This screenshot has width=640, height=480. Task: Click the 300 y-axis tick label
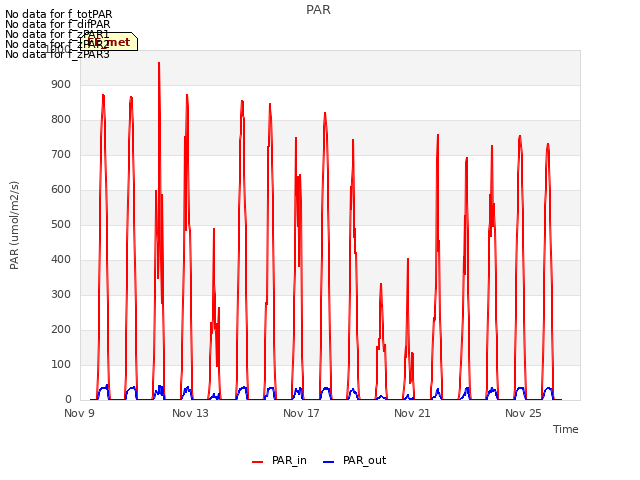[61, 295]
